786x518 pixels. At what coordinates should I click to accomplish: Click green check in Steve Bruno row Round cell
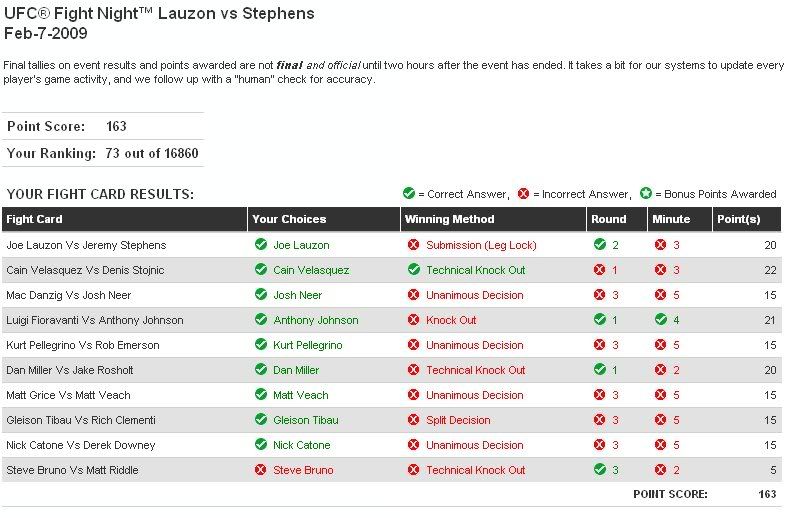600,470
